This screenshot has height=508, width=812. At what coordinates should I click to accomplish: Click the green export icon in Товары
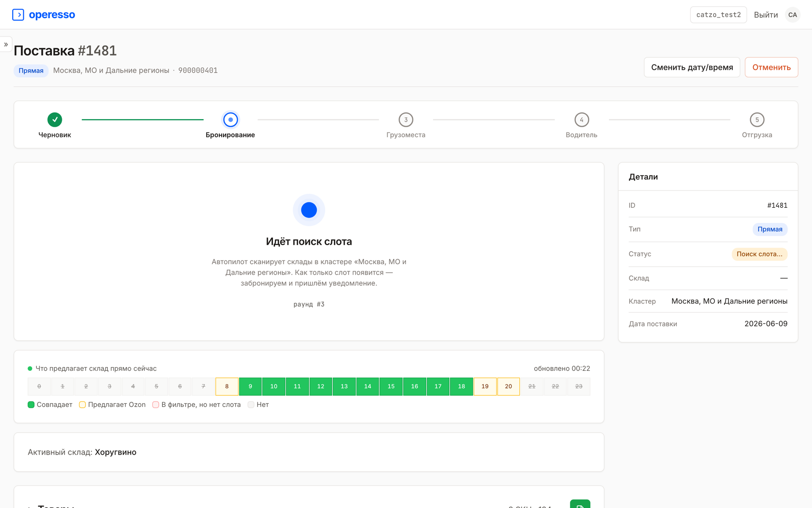coord(580,504)
